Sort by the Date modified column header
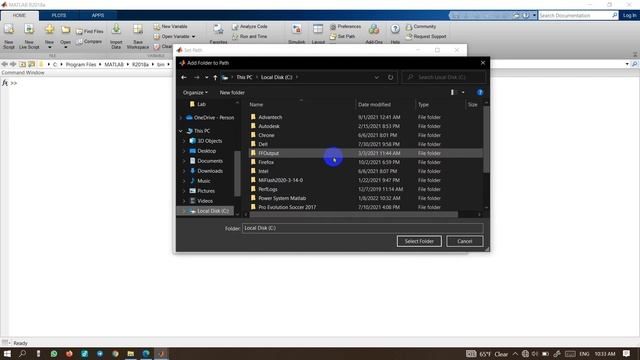640x360 pixels. [x=374, y=104]
